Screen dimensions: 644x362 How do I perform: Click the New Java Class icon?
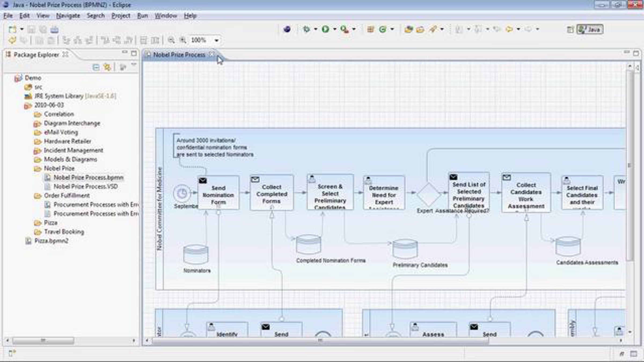[x=383, y=29]
